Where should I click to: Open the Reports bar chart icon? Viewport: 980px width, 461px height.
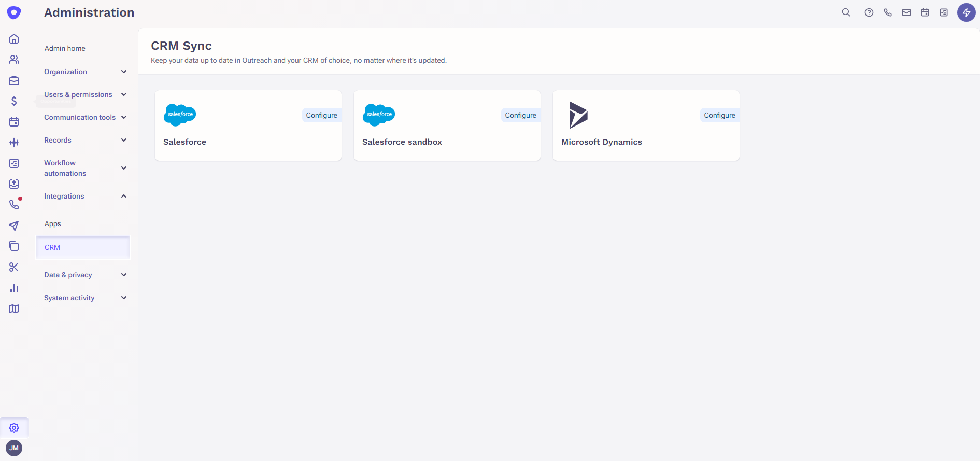(14, 288)
